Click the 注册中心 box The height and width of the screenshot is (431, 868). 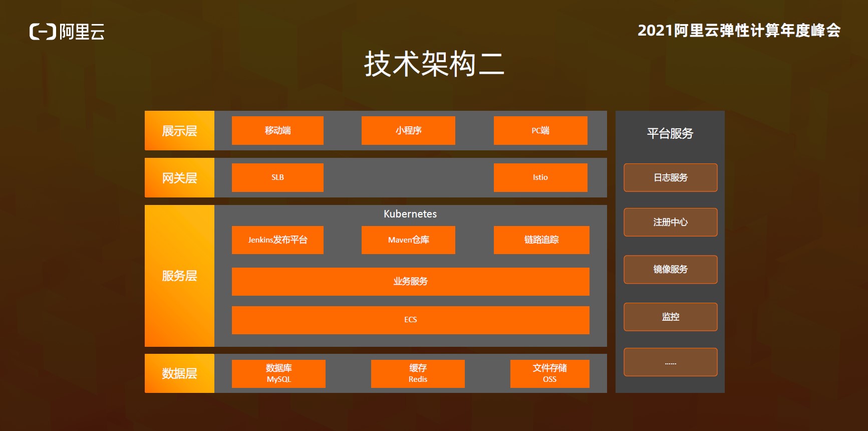(671, 222)
